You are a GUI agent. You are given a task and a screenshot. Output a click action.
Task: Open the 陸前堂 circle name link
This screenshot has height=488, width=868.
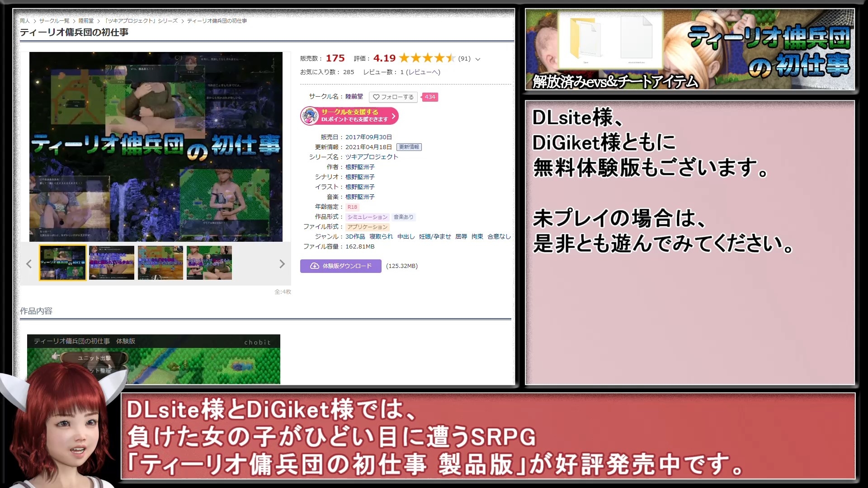(354, 97)
